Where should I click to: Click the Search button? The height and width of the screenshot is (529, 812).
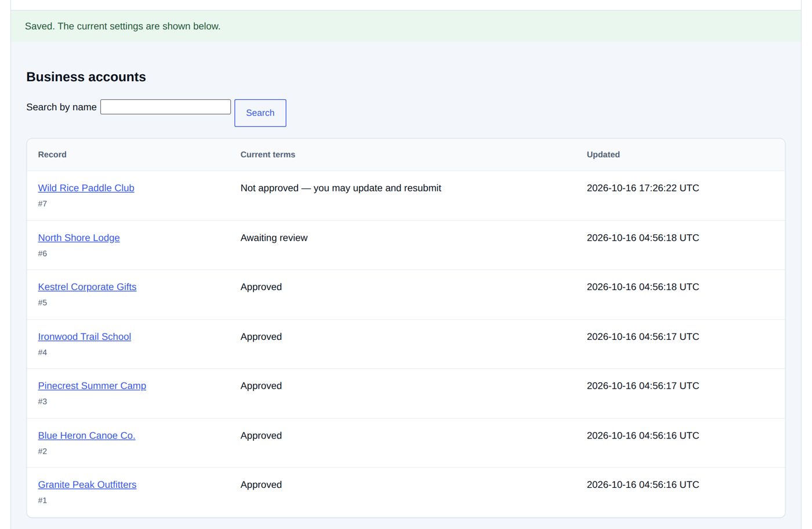260,113
